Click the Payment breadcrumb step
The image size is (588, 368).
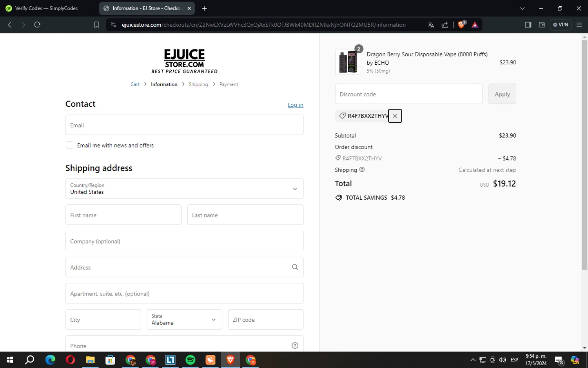pyautogui.click(x=229, y=84)
